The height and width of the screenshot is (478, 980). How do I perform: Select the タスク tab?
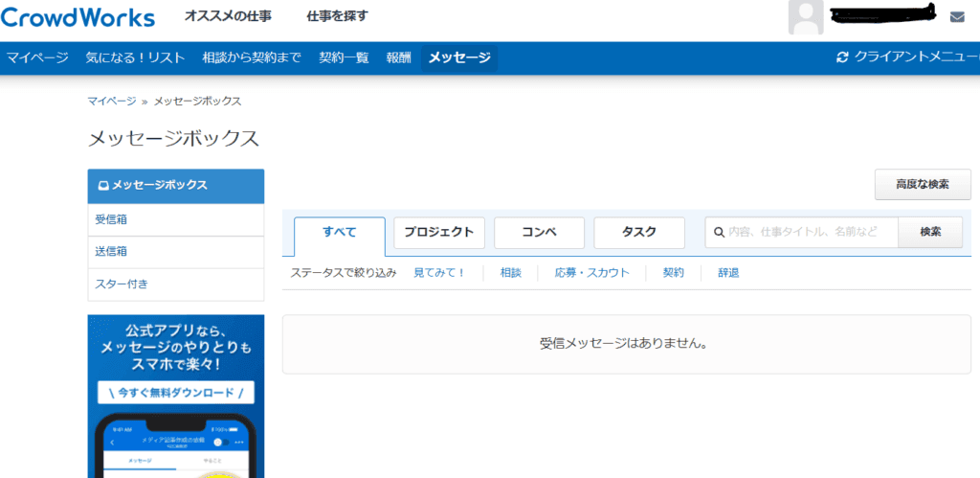pyautogui.click(x=639, y=233)
